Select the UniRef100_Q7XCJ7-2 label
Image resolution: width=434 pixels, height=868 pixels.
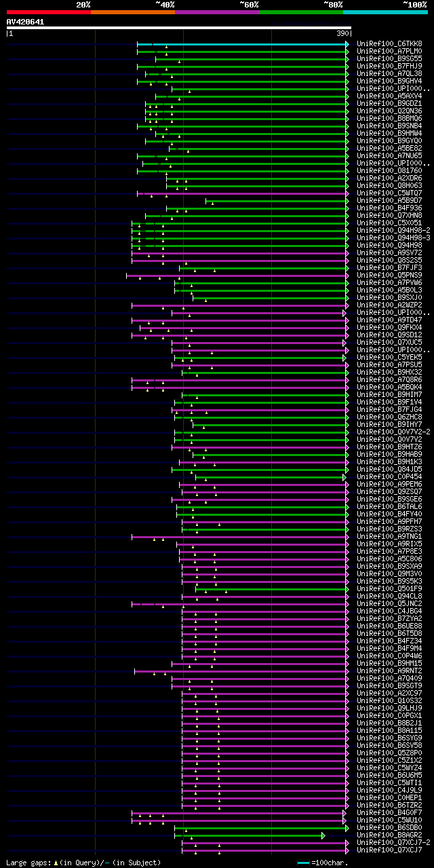[x=393, y=842]
